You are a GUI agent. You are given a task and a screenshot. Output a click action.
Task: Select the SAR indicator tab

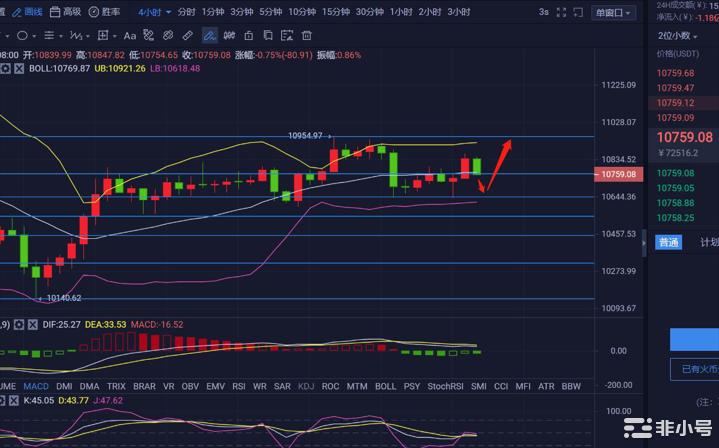pos(282,387)
